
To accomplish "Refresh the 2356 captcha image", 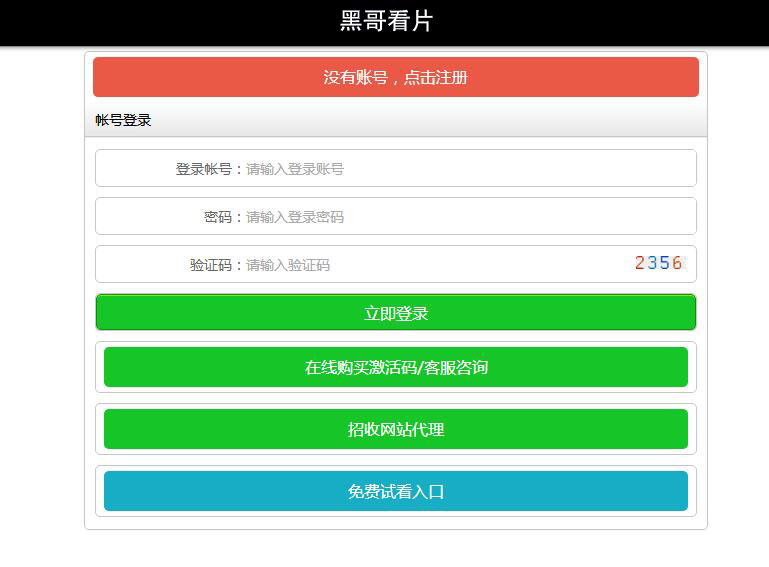I will click(x=659, y=264).
